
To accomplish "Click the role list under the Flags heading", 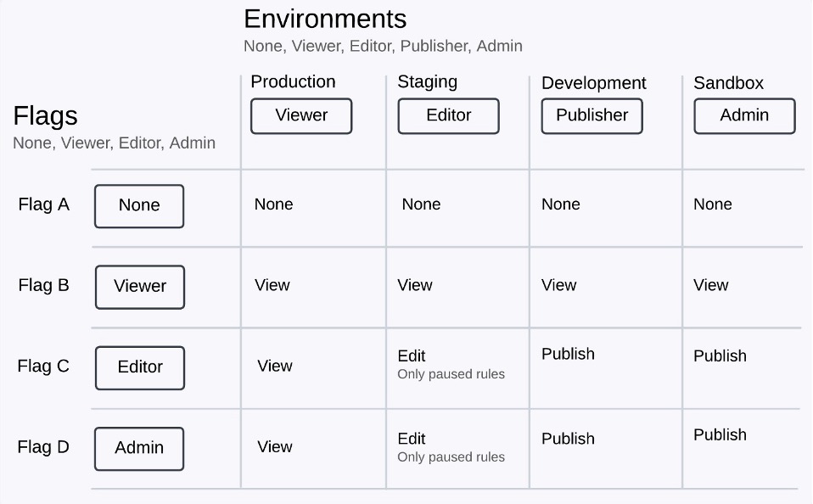I will [114, 143].
